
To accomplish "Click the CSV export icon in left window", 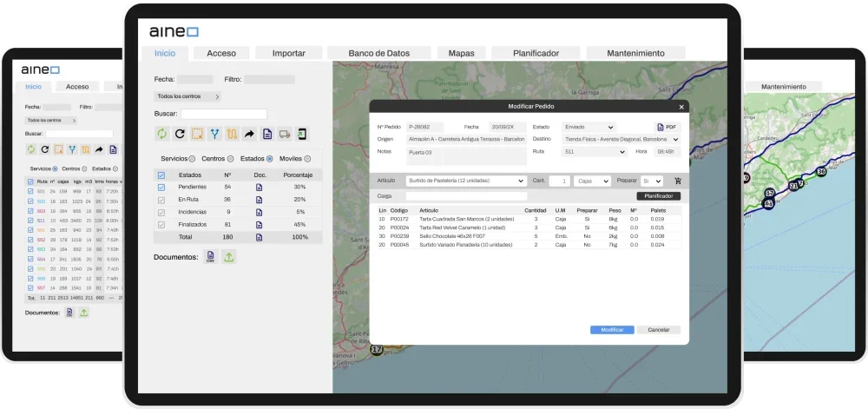I will [x=69, y=313].
